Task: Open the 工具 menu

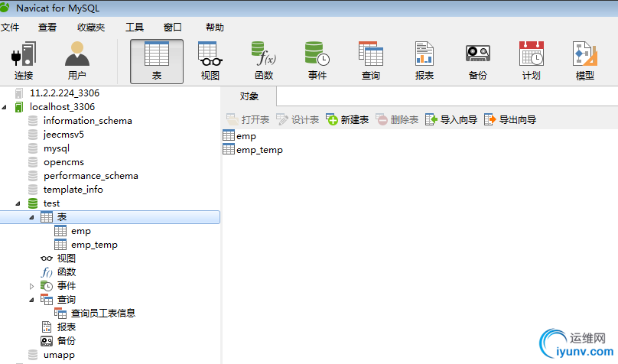Action: (135, 28)
